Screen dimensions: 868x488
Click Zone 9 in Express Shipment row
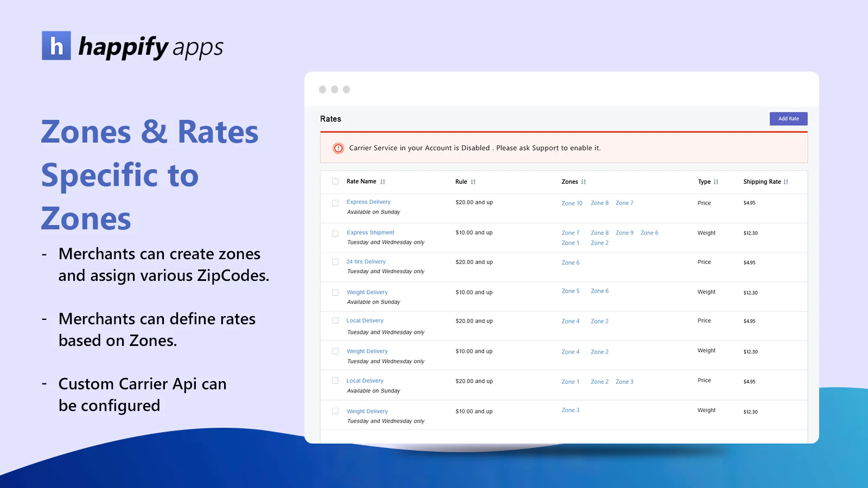click(624, 233)
